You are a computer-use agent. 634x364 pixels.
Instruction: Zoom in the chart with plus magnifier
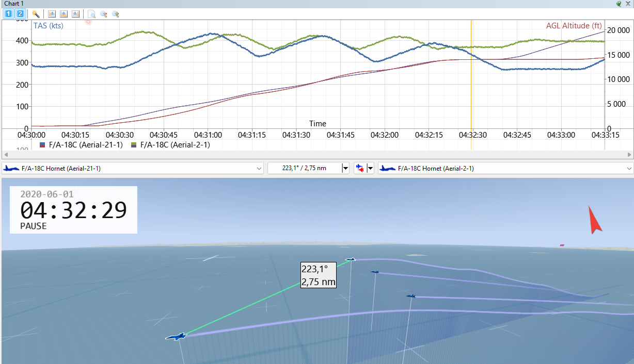(x=116, y=14)
